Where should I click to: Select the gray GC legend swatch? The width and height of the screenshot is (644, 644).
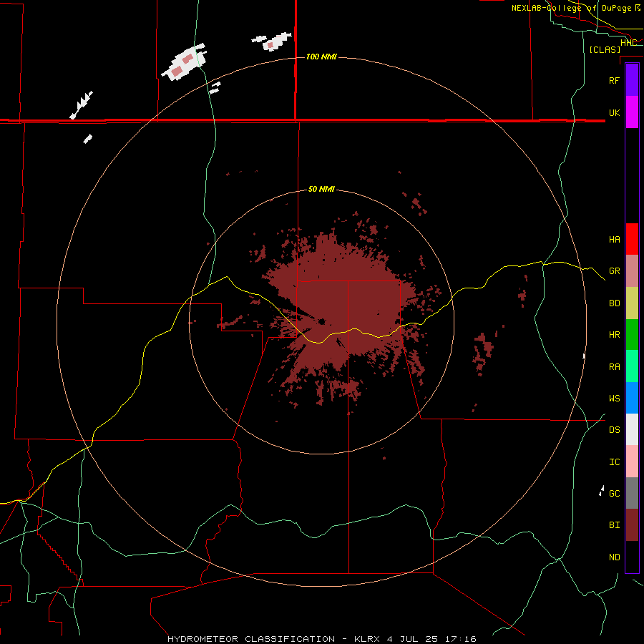pyautogui.click(x=632, y=493)
